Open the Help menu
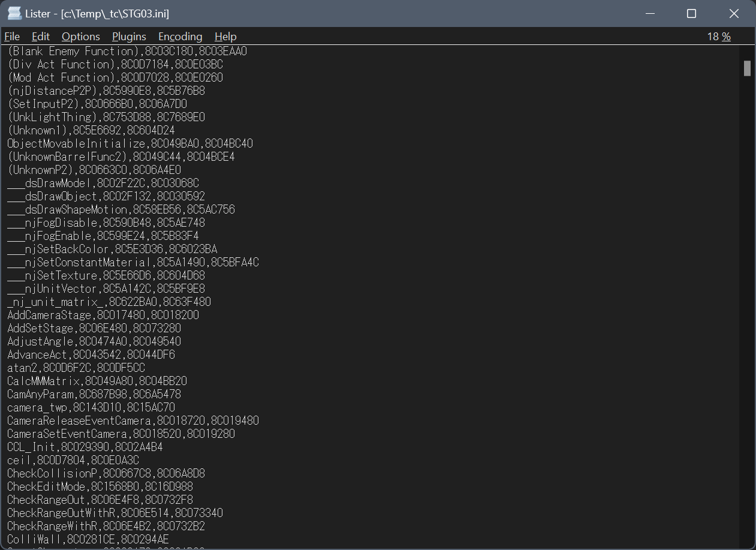756x550 pixels. (225, 37)
